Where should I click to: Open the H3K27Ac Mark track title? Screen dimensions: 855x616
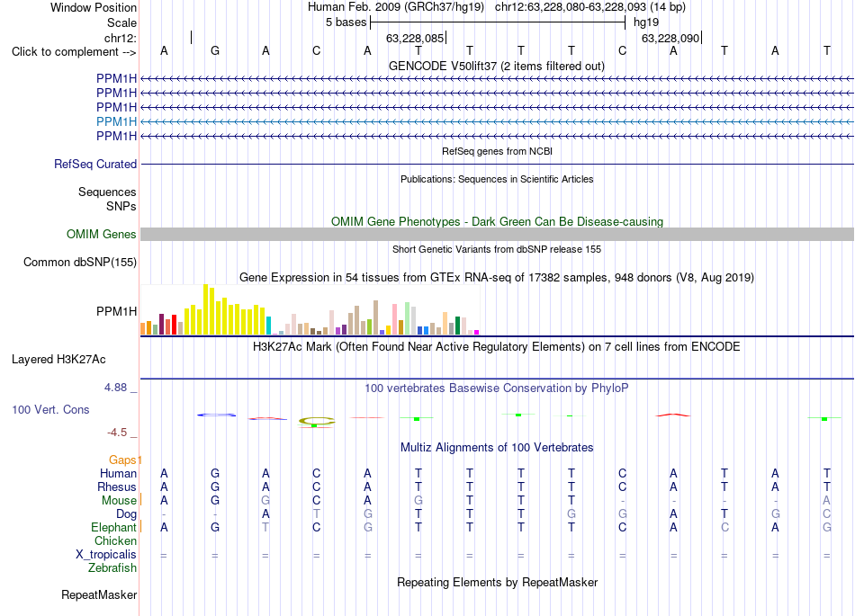497,347
